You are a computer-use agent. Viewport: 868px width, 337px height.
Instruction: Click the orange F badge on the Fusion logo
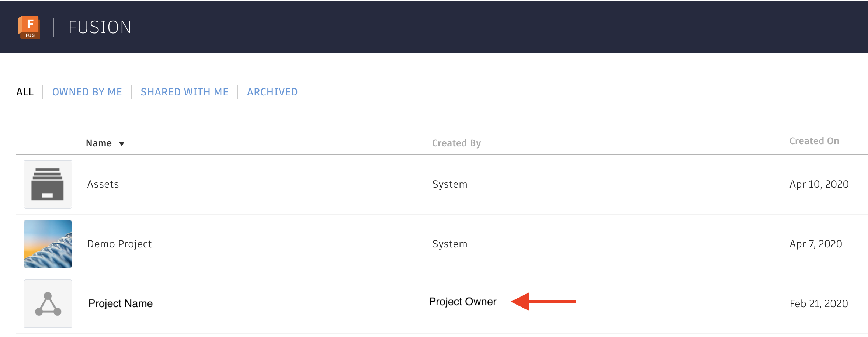point(29,27)
